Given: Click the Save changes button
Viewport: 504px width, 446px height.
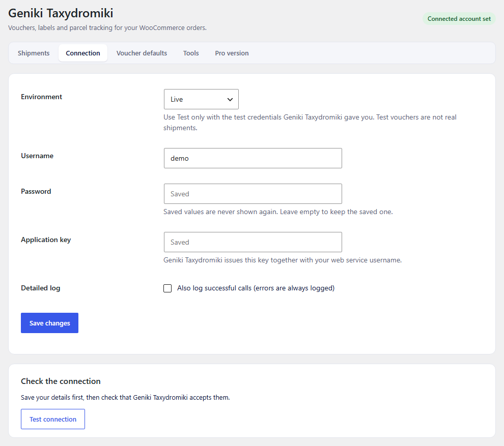Looking at the screenshot, I should coord(49,323).
